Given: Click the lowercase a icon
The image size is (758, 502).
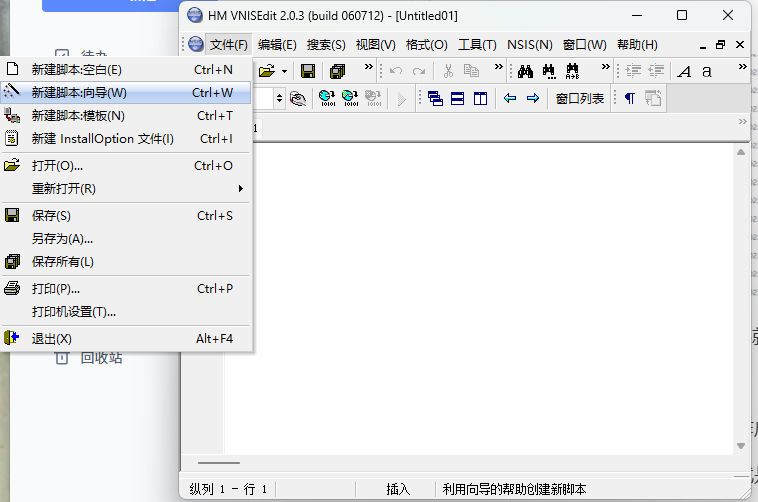Looking at the screenshot, I should [707, 72].
